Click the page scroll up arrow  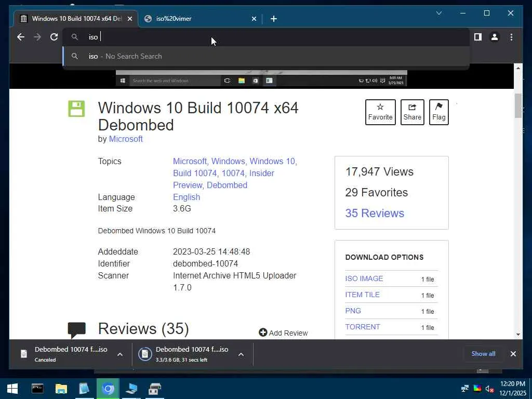click(518, 68)
